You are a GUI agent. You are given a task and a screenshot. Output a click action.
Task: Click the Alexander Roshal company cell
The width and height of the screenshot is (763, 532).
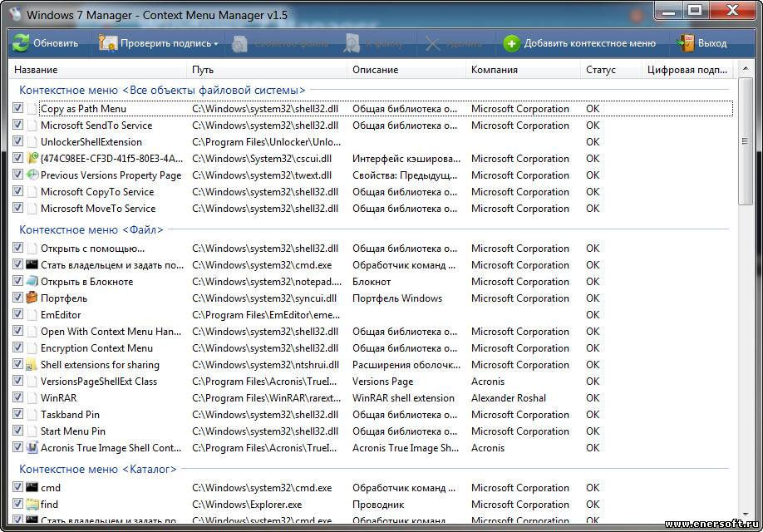(x=509, y=397)
